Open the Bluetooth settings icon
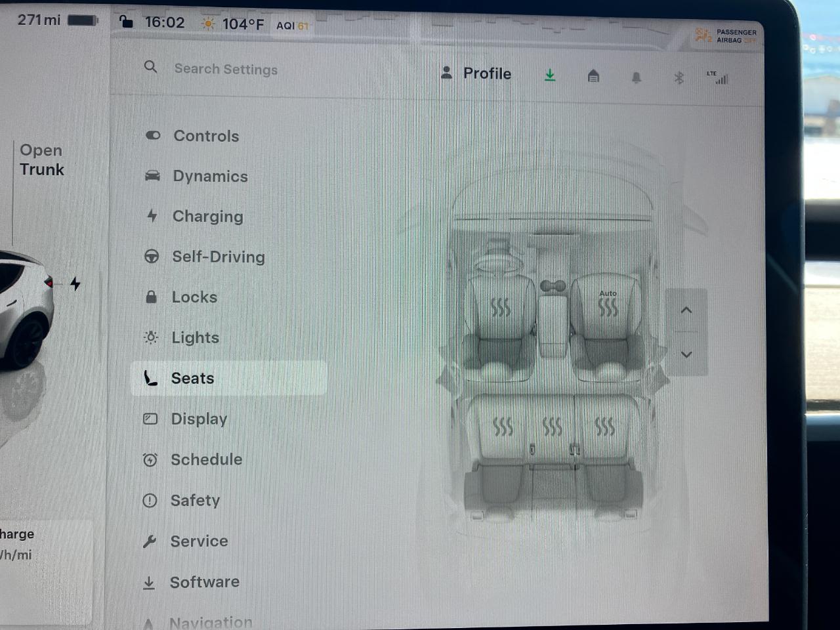The width and height of the screenshot is (840, 630). [679, 78]
